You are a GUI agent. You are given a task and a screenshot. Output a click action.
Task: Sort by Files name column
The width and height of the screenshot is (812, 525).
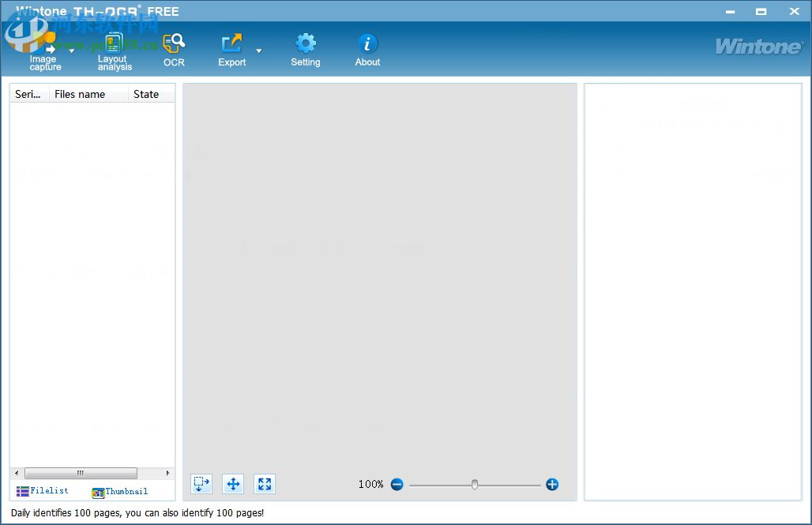(88, 94)
